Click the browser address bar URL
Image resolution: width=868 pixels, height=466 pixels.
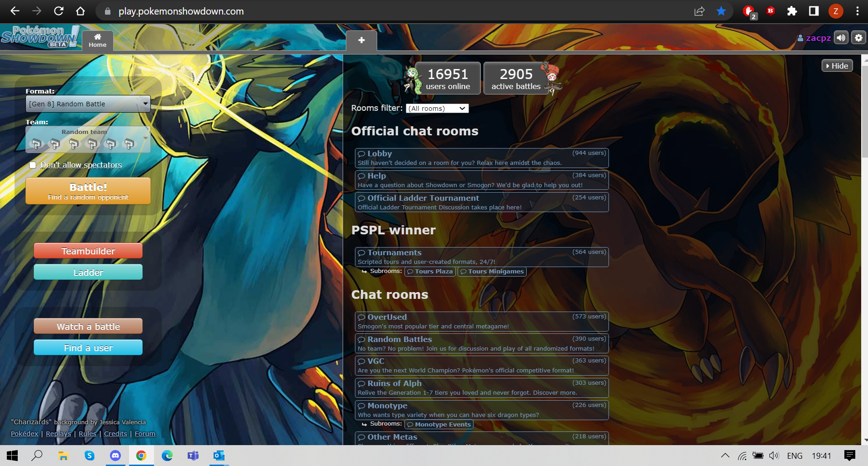point(181,11)
